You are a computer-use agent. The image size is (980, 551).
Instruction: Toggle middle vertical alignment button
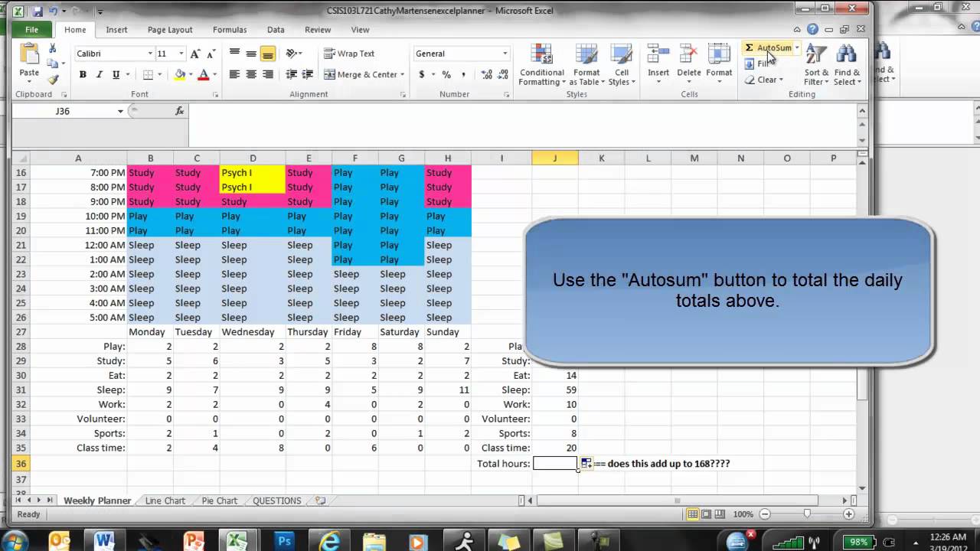point(251,54)
